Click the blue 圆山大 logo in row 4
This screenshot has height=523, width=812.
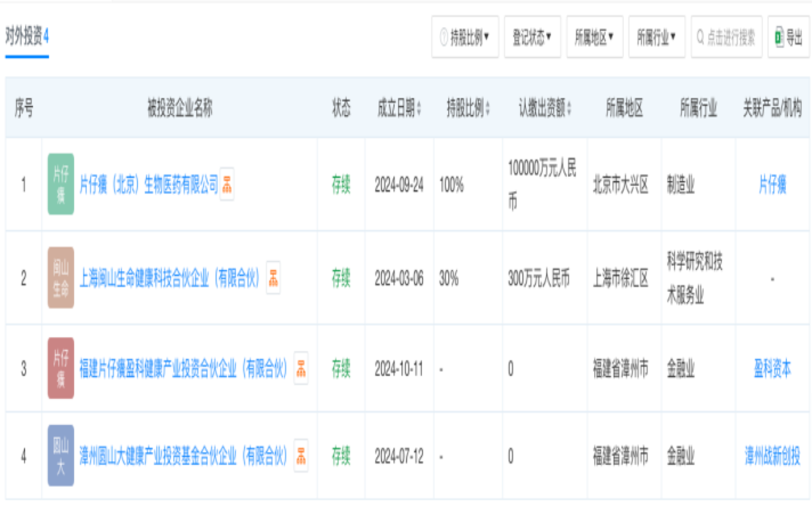[x=61, y=455]
